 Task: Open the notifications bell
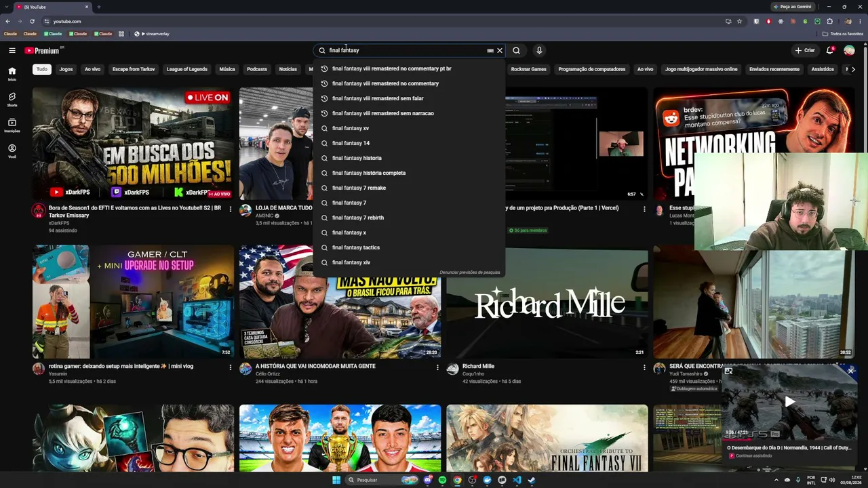(830, 50)
